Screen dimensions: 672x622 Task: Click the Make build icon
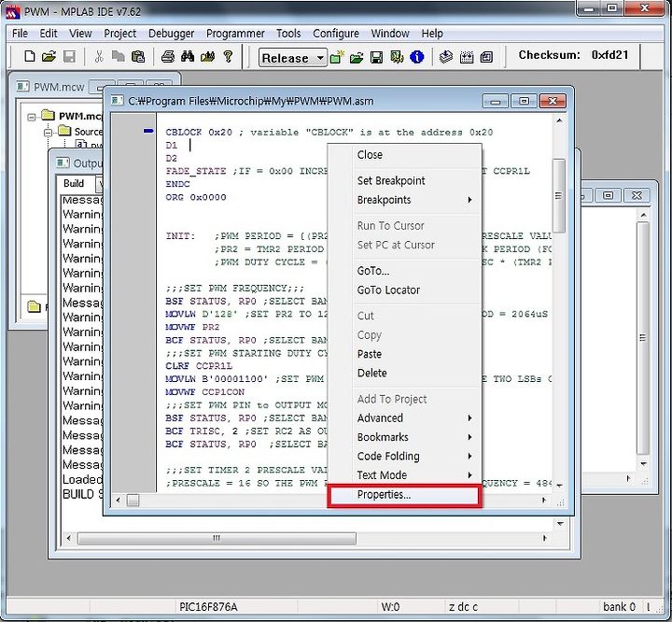pos(446,57)
